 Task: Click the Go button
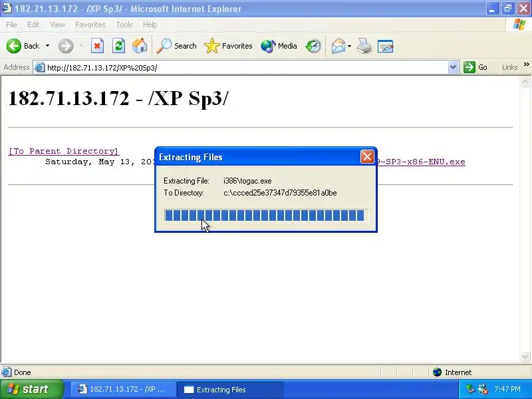coord(475,67)
